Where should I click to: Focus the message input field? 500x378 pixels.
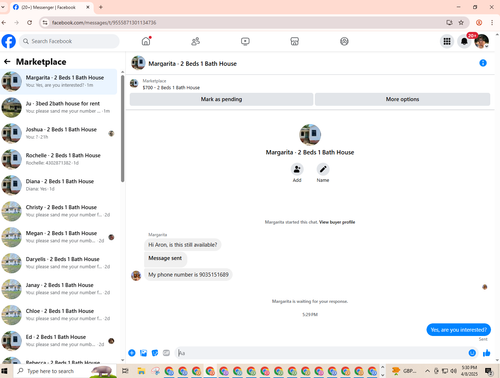(322, 353)
